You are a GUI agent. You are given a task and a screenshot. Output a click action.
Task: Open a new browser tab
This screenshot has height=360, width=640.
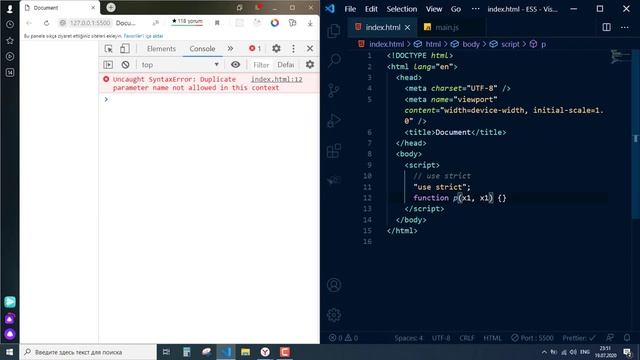point(111,7)
